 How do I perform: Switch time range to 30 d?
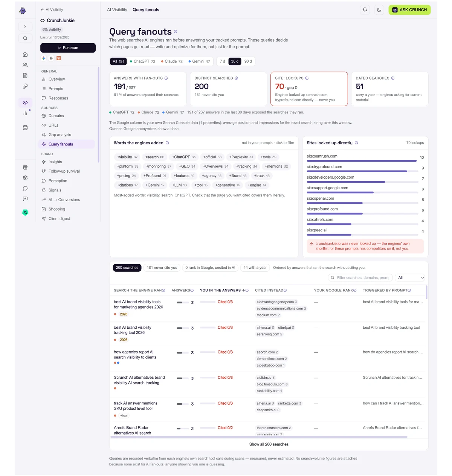click(x=235, y=61)
